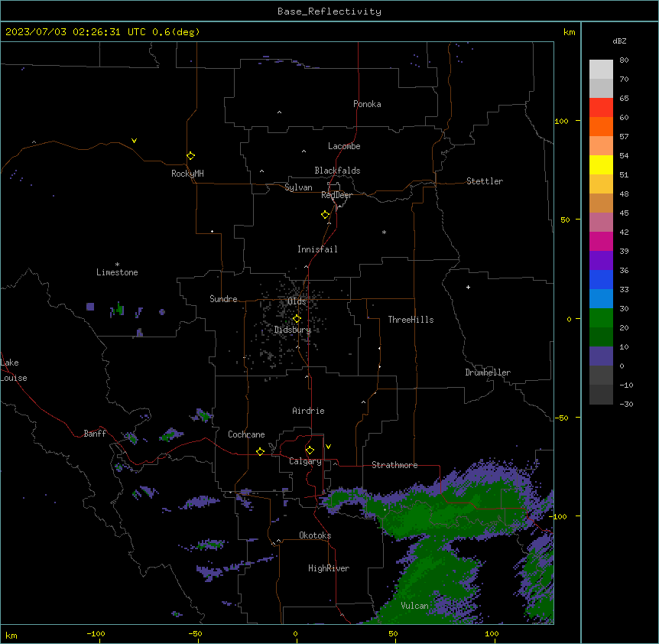Select the slate-blue 0–10 dBZ legend swatch
Image resolution: width=659 pixels, height=644 pixels.
coord(601,356)
